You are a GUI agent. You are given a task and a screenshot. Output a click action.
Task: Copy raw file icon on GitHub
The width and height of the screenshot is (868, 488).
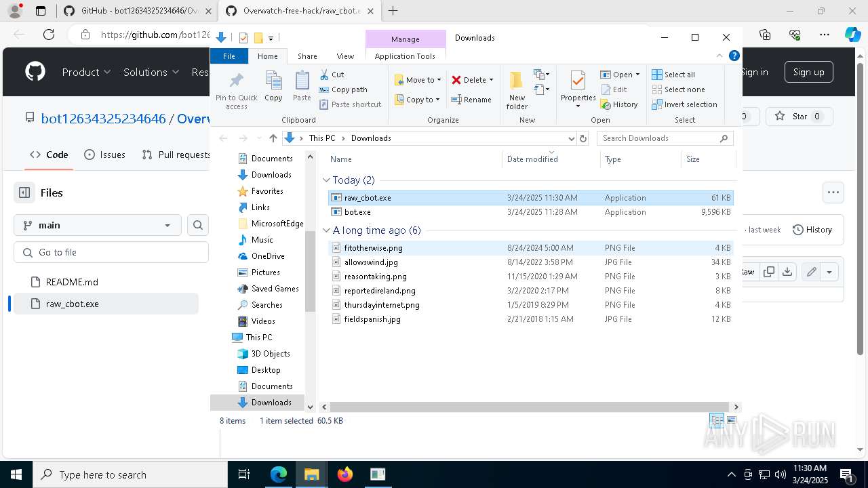point(768,272)
